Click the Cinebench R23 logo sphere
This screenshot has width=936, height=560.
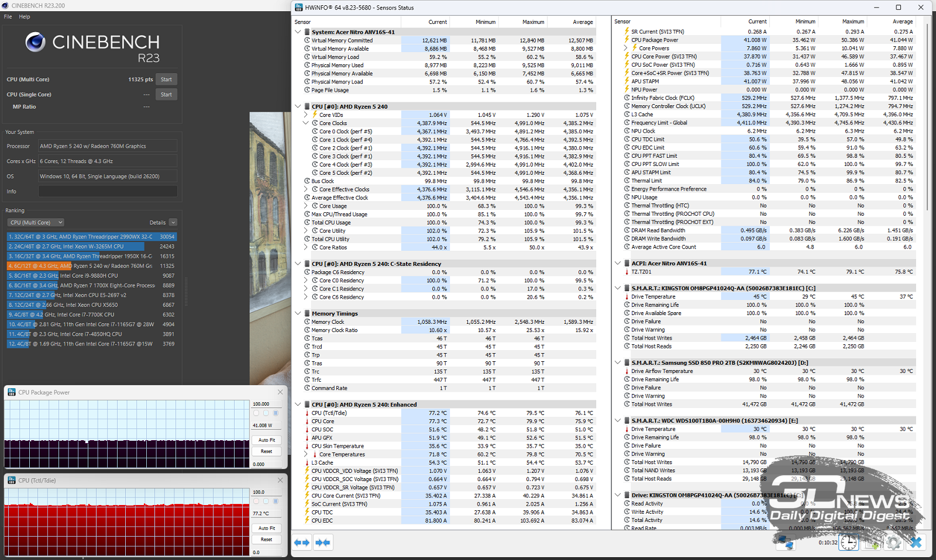35,42
